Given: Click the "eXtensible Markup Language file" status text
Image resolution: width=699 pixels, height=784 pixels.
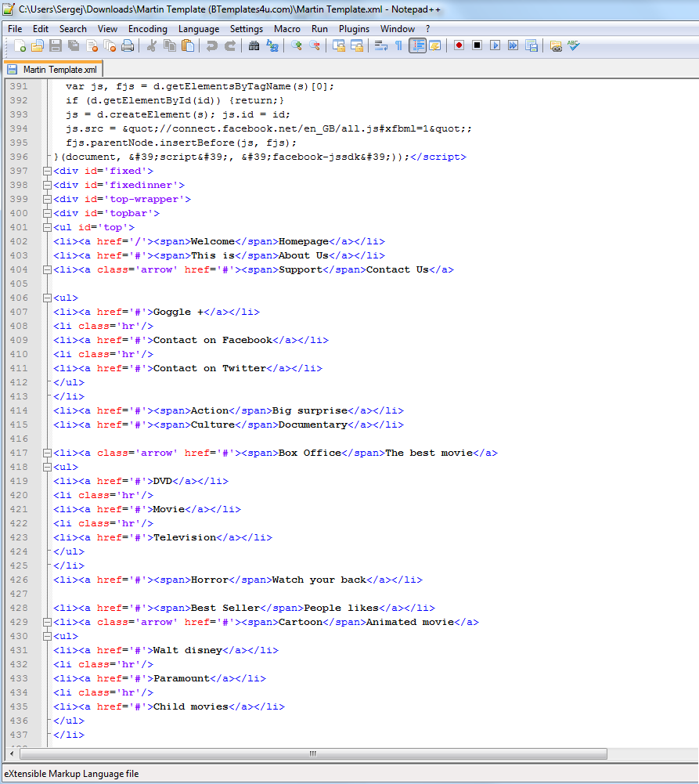Looking at the screenshot, I should pyautogui.click(x=71, y=774).
